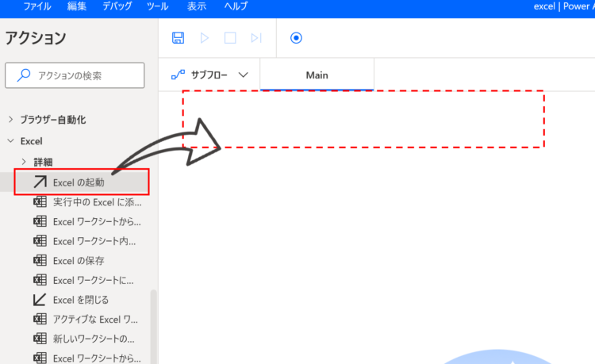Screen dimensions: 595x364
Task: Run next action with the step icon
Action: [256, 38]
